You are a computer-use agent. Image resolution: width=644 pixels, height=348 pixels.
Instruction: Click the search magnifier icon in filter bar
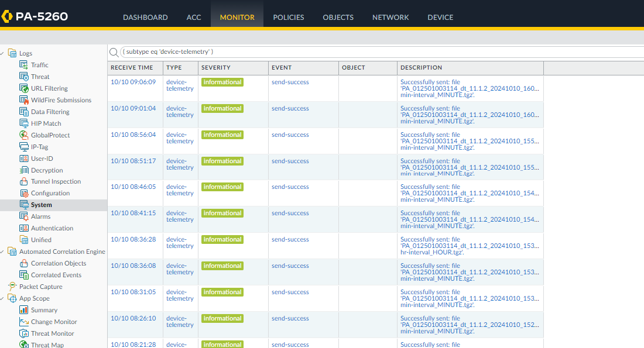coord(114,52)
